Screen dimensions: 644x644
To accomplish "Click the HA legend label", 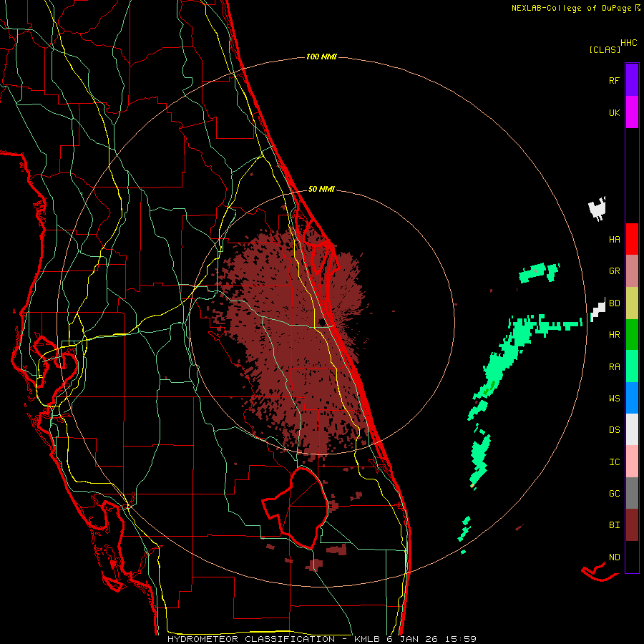I will point(615,240).
